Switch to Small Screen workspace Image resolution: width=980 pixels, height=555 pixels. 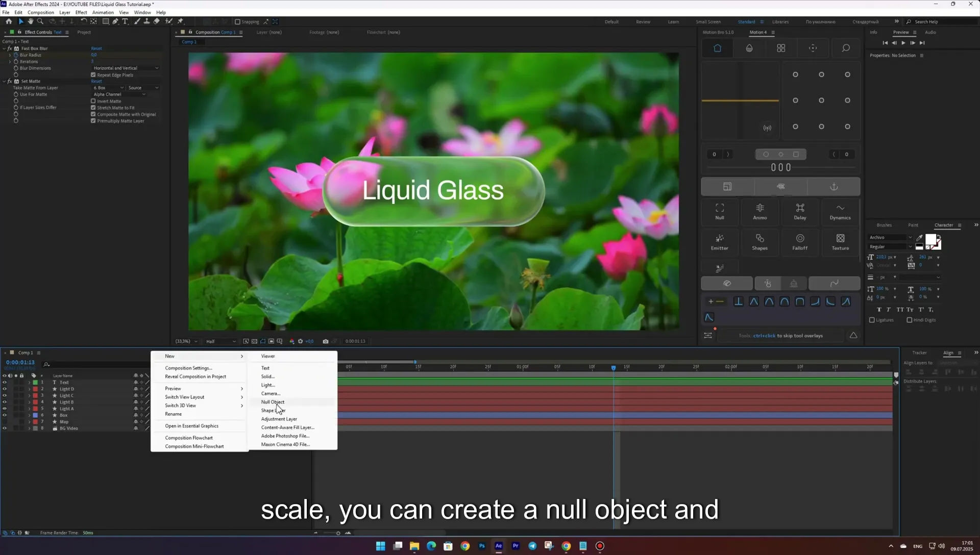coord(708,22)
